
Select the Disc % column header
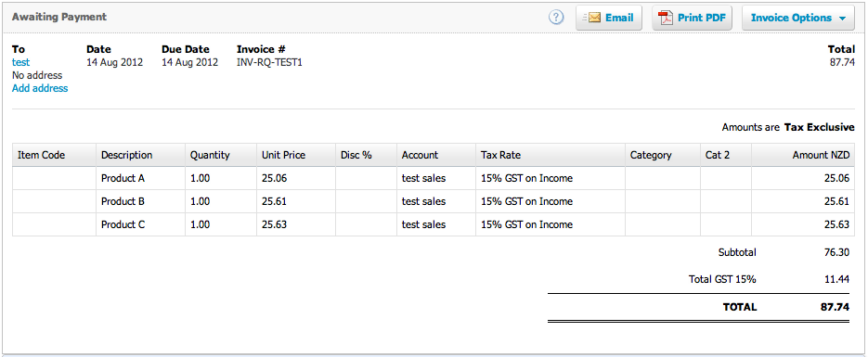click(367, 155)
